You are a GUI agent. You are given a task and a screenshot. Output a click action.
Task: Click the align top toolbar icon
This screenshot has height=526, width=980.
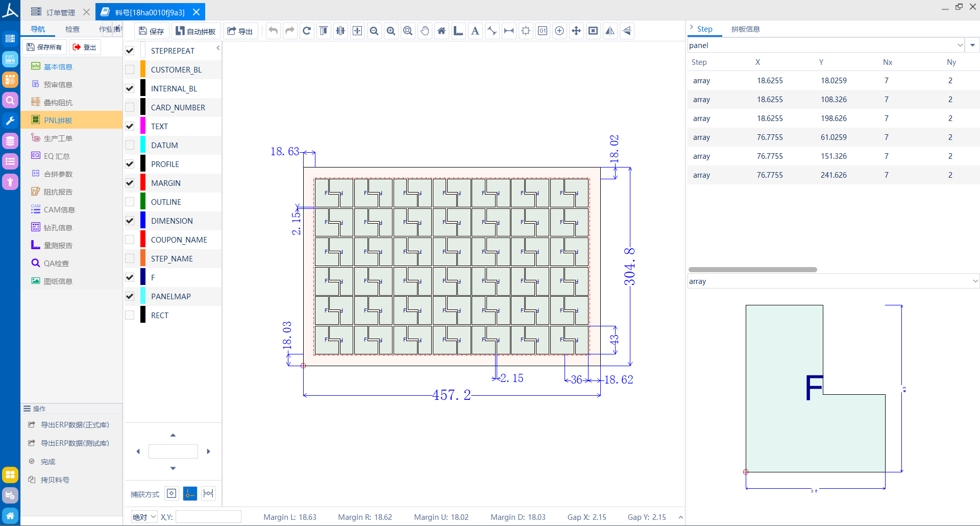pyautogui.click(x=324, y=31)
